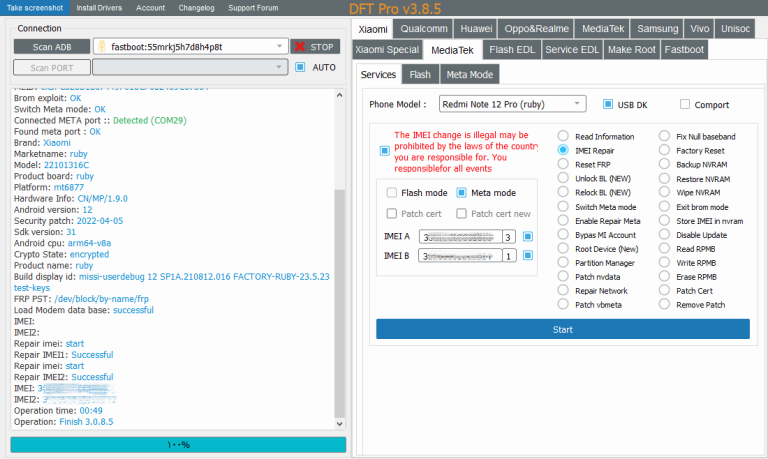Screen dimensions: 768x459
Task: Select Store IMEI in nvram option
Action: [664, 220]
